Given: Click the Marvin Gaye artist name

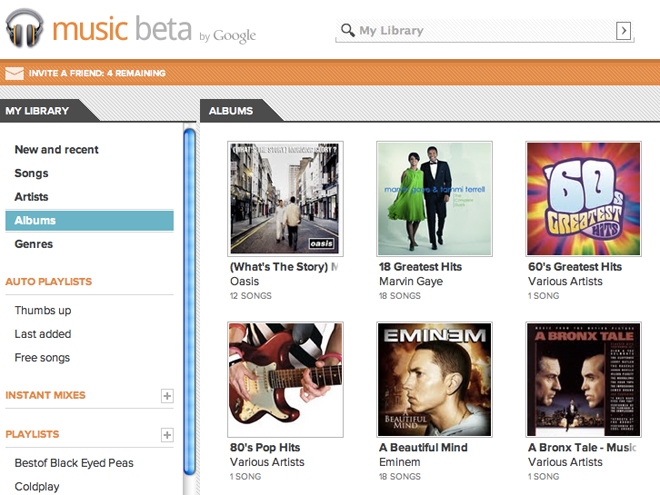Looking at the screenshot, I should click(x=411, y=281).
